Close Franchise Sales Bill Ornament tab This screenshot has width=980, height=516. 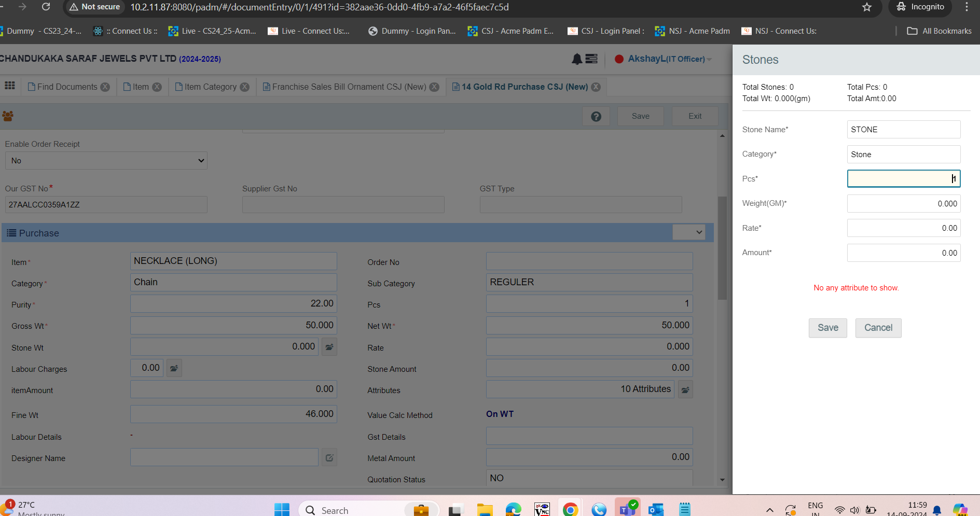pyautogui.click(x=434, y=87)
